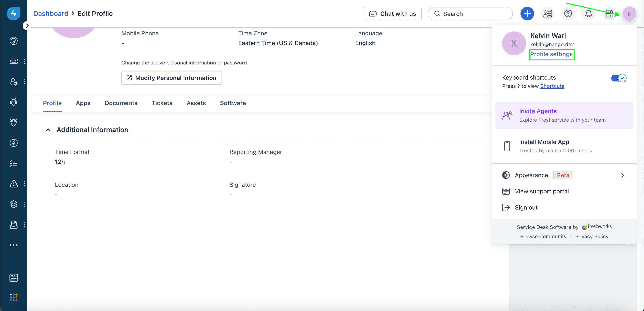Viewport: 644px width, 311px height.
Task: Open the help question mark icon
Action: pos(568,14)
